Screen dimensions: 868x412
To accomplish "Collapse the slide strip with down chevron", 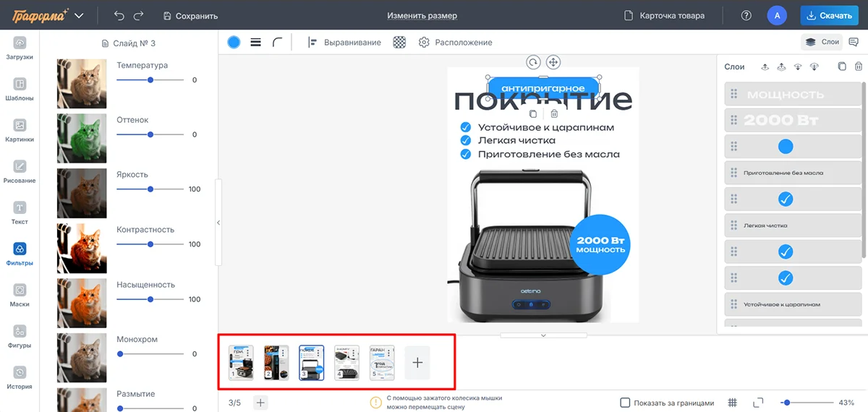I will (x=543, y=335).
